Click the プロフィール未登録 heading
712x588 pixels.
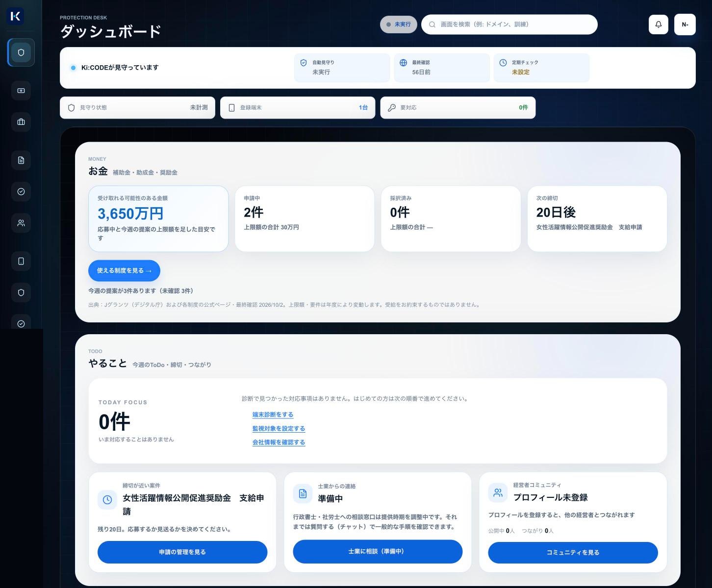point(550,497)
